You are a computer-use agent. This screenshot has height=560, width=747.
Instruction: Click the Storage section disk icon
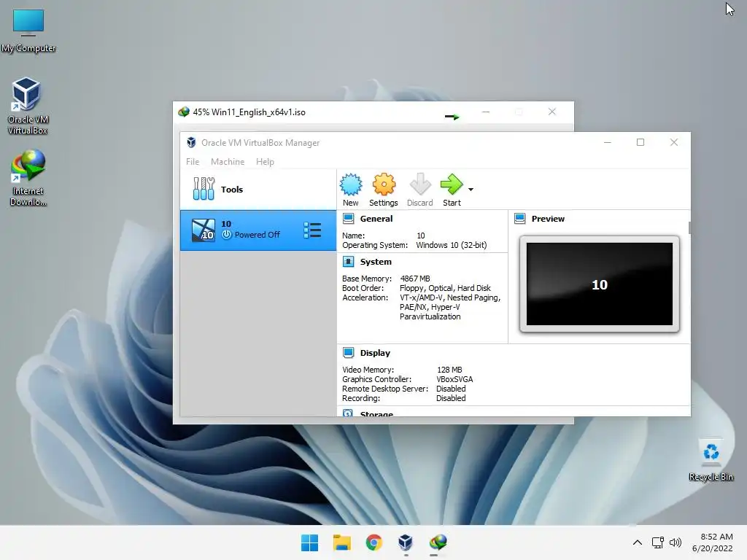[x=348, y=413]
